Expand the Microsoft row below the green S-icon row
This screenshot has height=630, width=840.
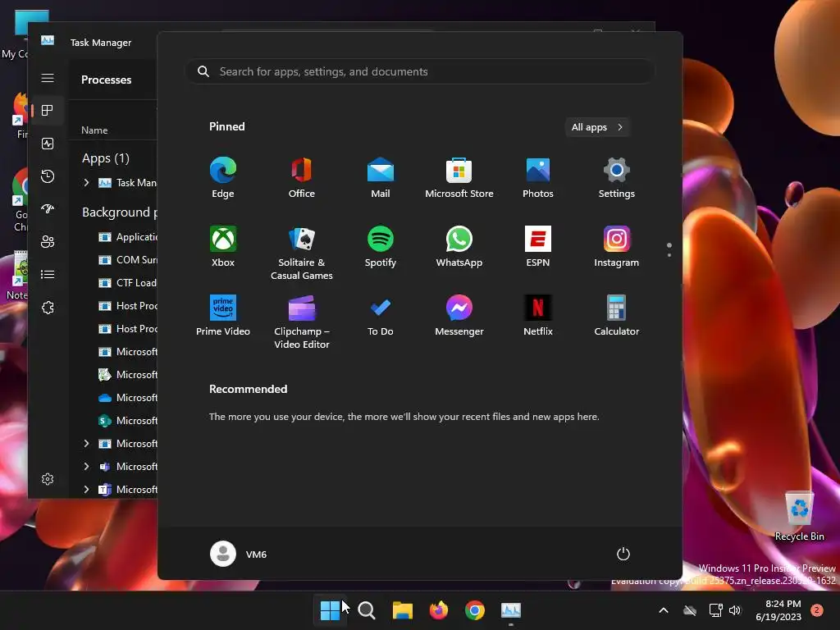coord(86,444)
